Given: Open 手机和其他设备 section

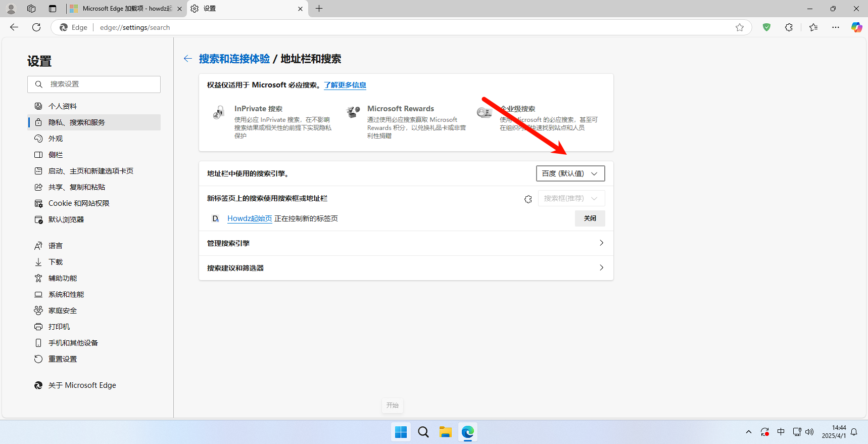Looking at the screenshot, I should (94, 343).
